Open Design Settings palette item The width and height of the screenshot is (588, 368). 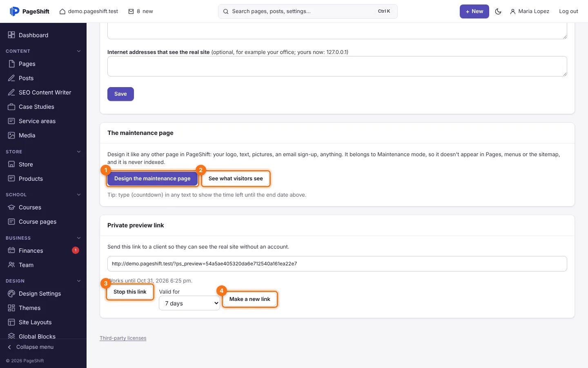(43, 294)
